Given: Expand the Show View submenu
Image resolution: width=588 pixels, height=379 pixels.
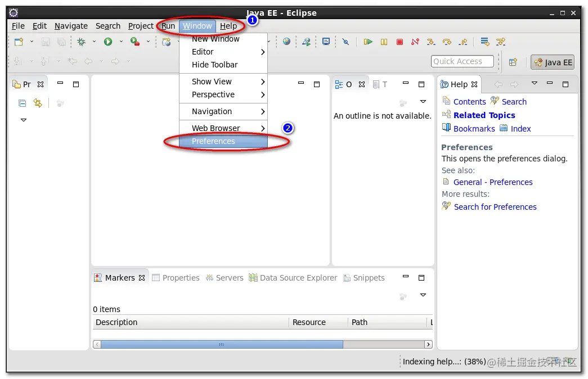Looking at the screenshot, I should click(223, 82).
